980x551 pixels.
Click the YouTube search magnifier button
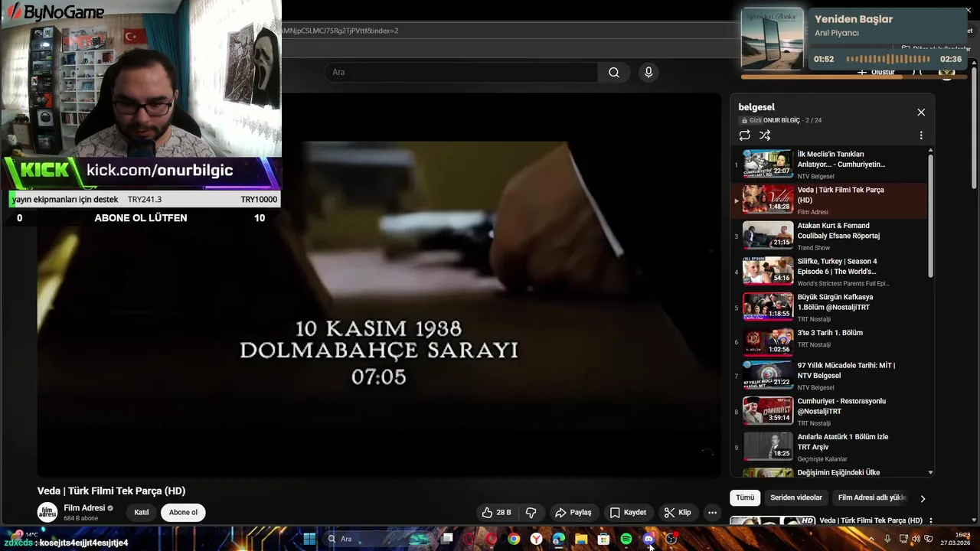[614, 72]
